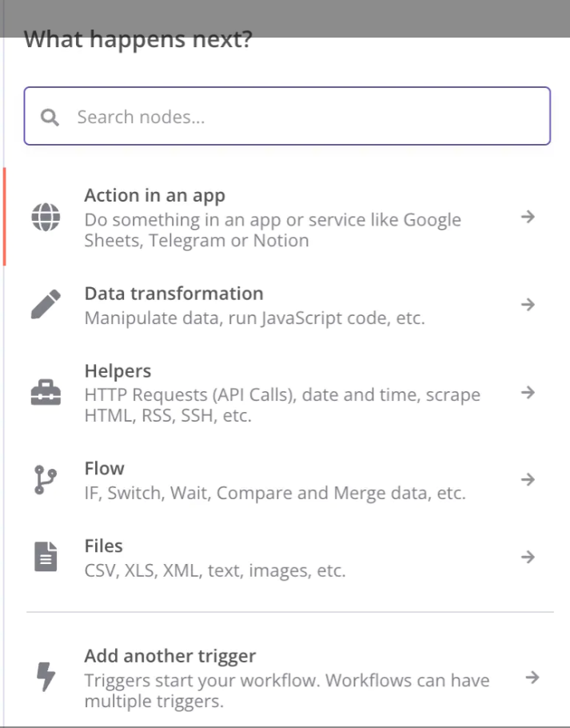Open Flow category with right arrow
The height and width of the screenshot is (728, 570).
528,479
